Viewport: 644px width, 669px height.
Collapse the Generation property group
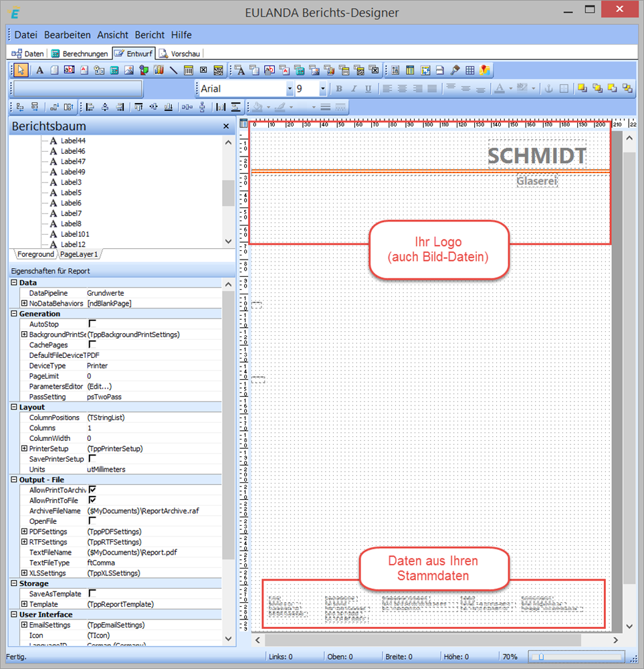14,314
